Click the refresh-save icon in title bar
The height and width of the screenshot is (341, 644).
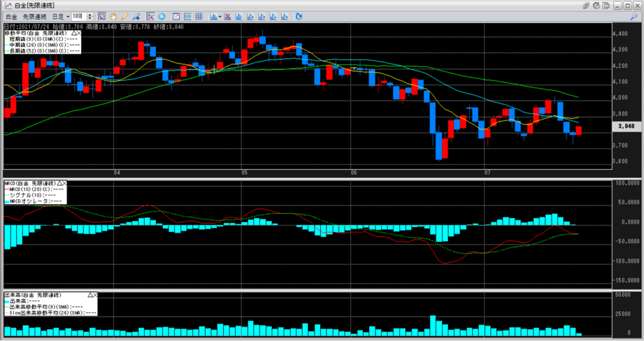click(x=596, y=6)
